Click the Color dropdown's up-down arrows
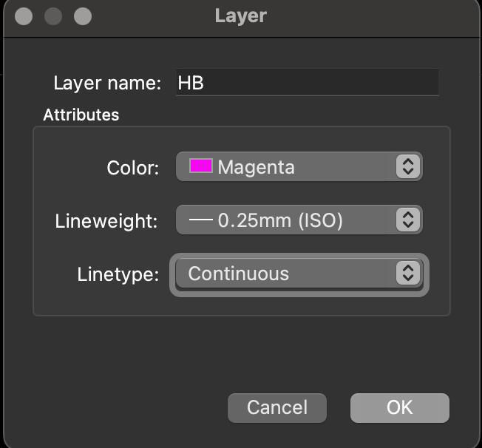This screenshot has height=448, width=482. click(407, 166)
